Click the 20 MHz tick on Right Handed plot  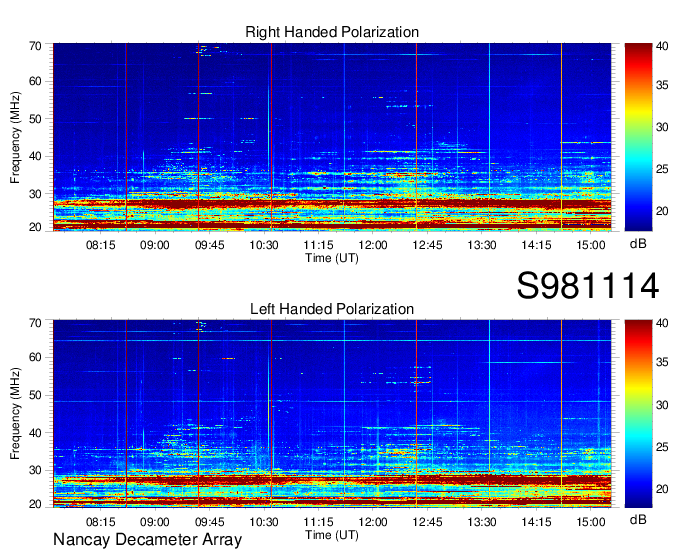[35, 227]
